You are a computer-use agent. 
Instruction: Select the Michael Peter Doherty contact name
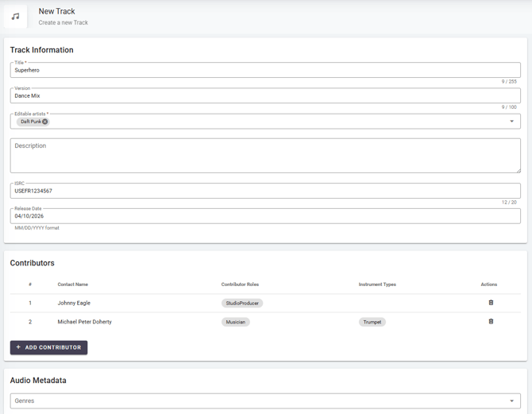tap(84, 322)
